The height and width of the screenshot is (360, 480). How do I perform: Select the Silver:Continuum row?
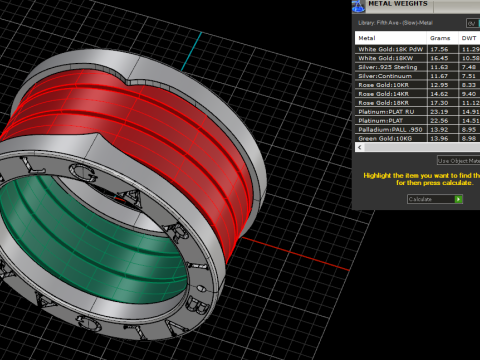pyautogui.click(x=417, y=76)
